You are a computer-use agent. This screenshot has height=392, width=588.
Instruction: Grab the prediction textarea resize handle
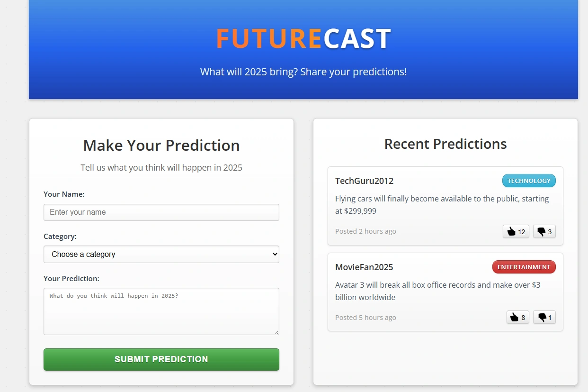276,332
